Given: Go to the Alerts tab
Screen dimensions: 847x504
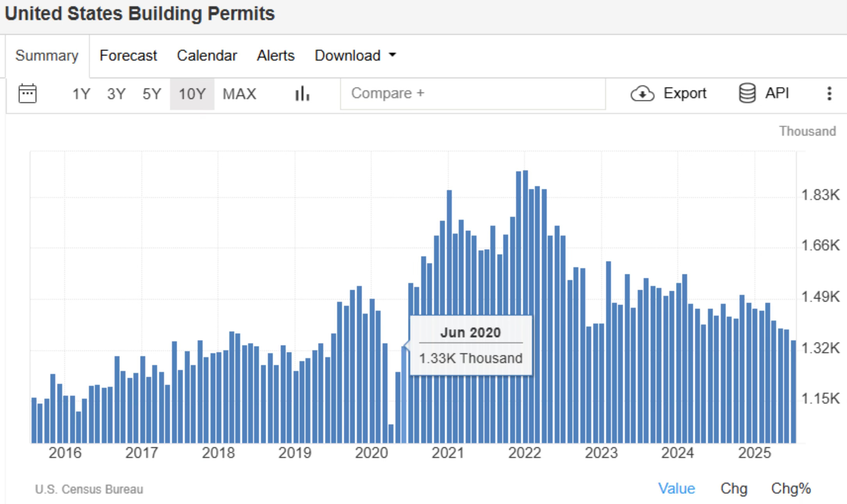Looking at the screenshot, I should [x=276, y=55].
